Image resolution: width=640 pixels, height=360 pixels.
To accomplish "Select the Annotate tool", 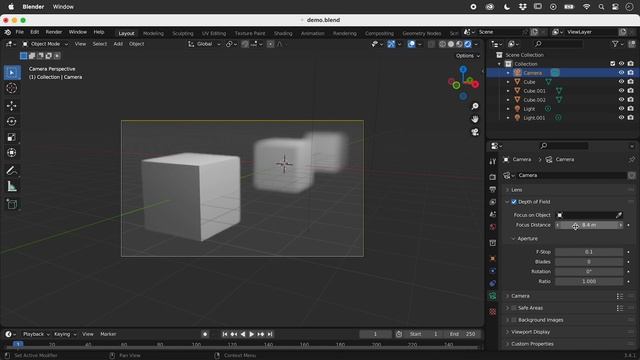I will [12, 170].
